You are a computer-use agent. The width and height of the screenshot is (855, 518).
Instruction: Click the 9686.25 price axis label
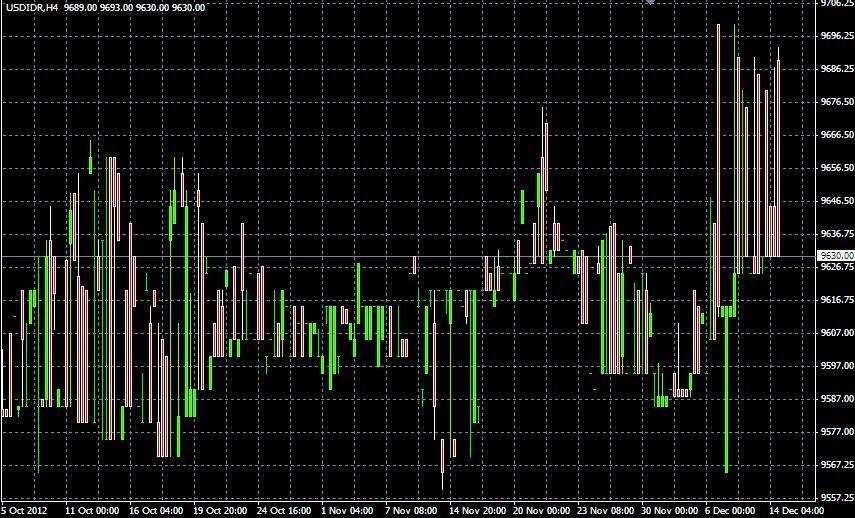coord(837,69)
